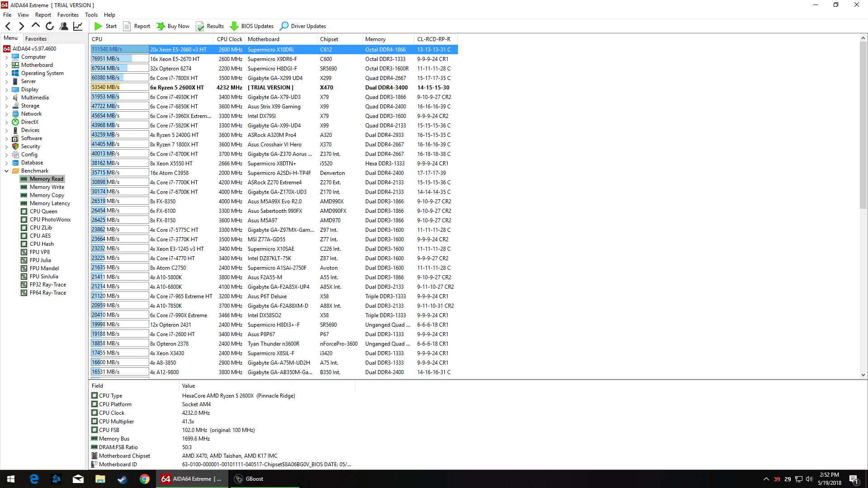Open the Help menu
Image resolution: width=868 pixels, height=488 pixels.
coord(109,15)
